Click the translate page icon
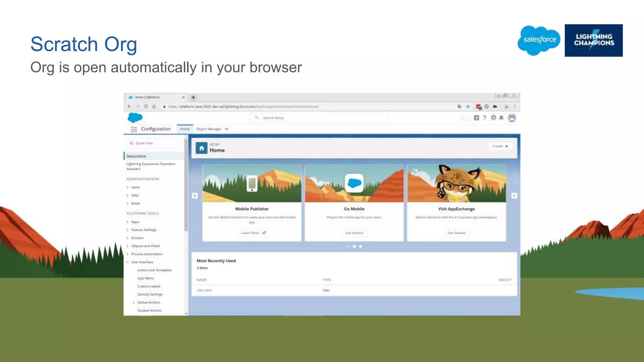Screen dimensions: 644x362 (459, 107)
